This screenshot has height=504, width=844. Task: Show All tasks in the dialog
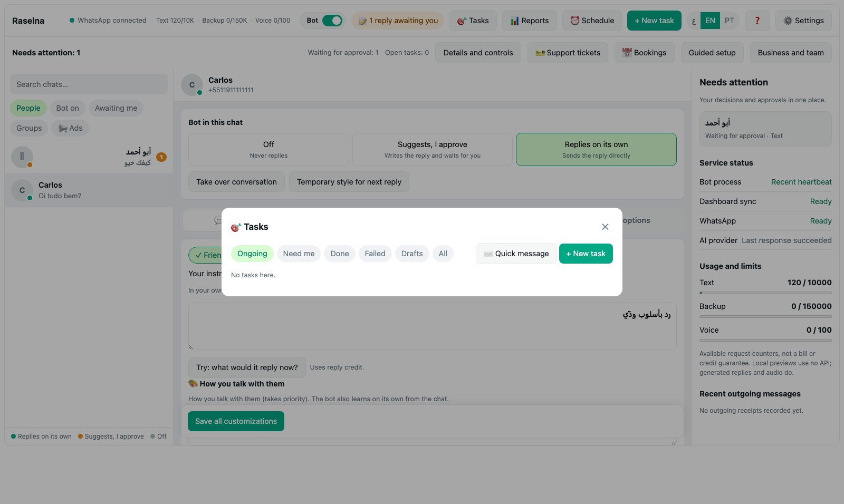pyautogui.click(x=443, y=254)
